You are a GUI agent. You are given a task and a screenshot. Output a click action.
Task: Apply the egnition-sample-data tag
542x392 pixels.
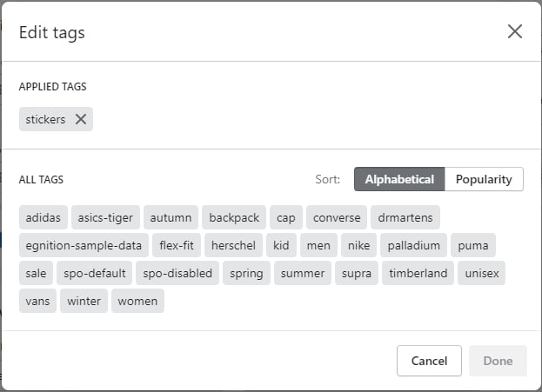[84, 245]
